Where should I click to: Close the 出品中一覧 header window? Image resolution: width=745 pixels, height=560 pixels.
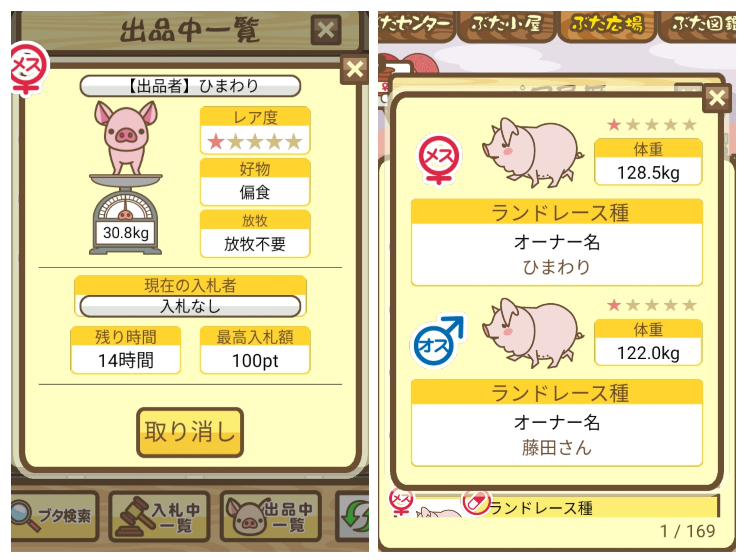tap(326, 30)
